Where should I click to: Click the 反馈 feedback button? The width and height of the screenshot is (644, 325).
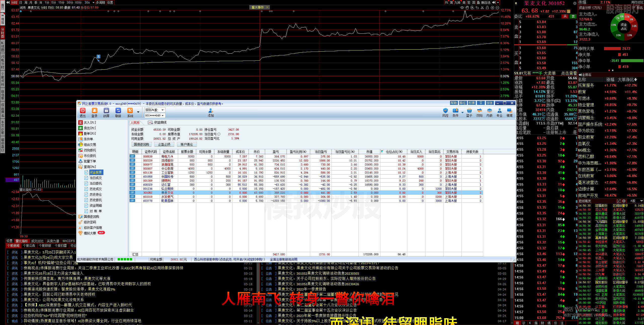(472, 103)
